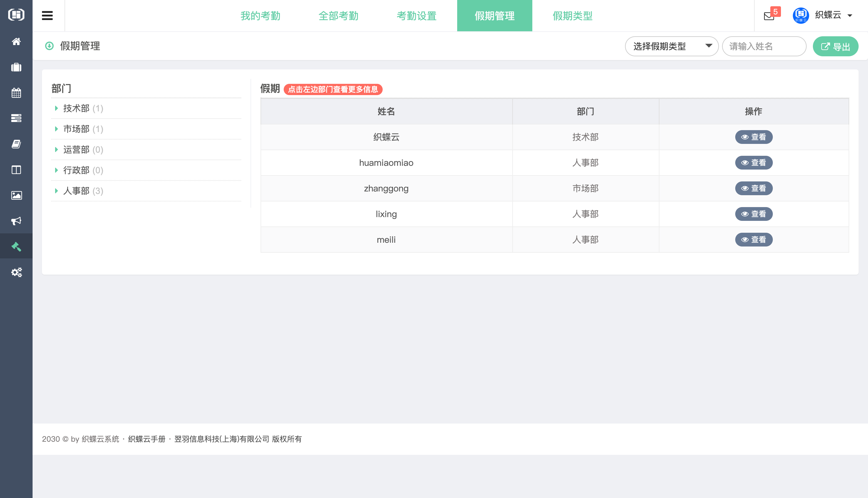Image resolution: width=868 pixels, height=498 pixels.
Task: Open the megaphone announcements sidebar icon
Action: pyautogui.click(x=16, y=221)
